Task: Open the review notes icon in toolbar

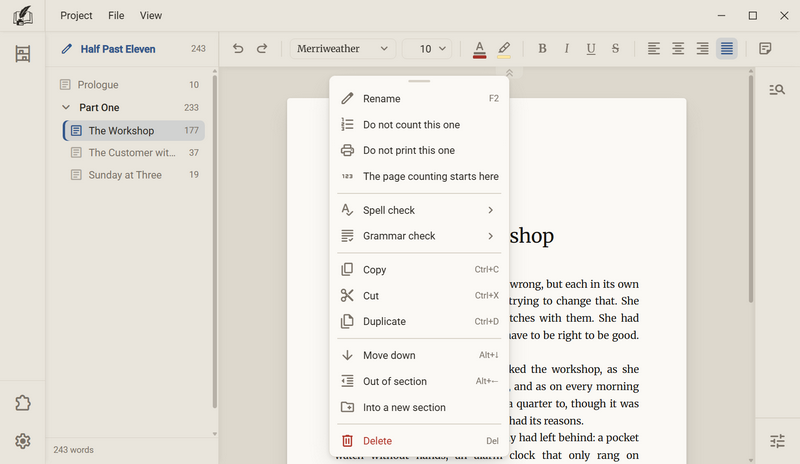Action: click(x=765, y=48)
